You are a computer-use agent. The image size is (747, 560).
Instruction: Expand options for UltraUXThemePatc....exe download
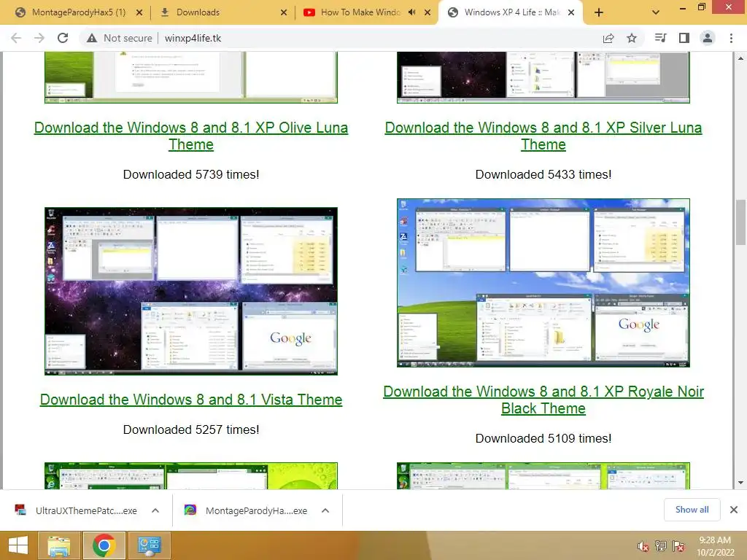(155, 510)
